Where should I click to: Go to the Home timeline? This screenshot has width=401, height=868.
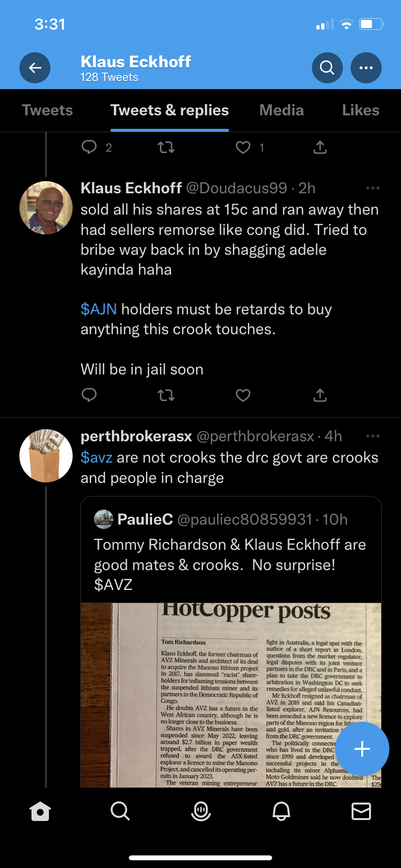click(40, 810)
